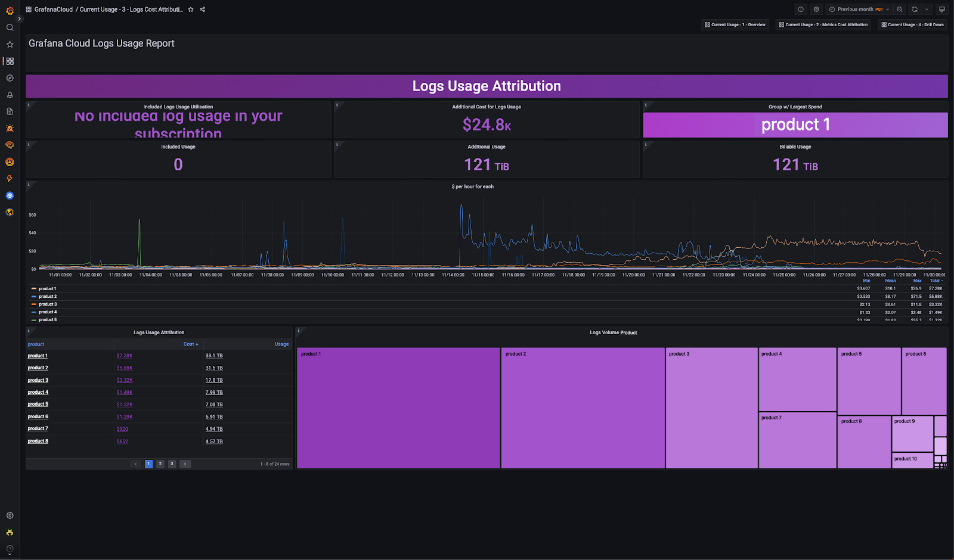Open the Kubernetes icon in sidebar
Viewport: 954px width, 560px height.
coord(10,195)
